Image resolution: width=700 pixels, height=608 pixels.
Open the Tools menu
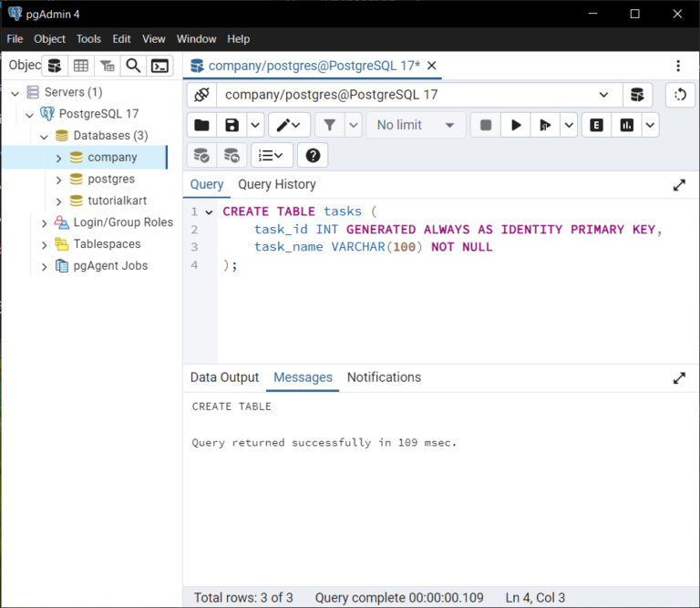[x=88, y=39]
